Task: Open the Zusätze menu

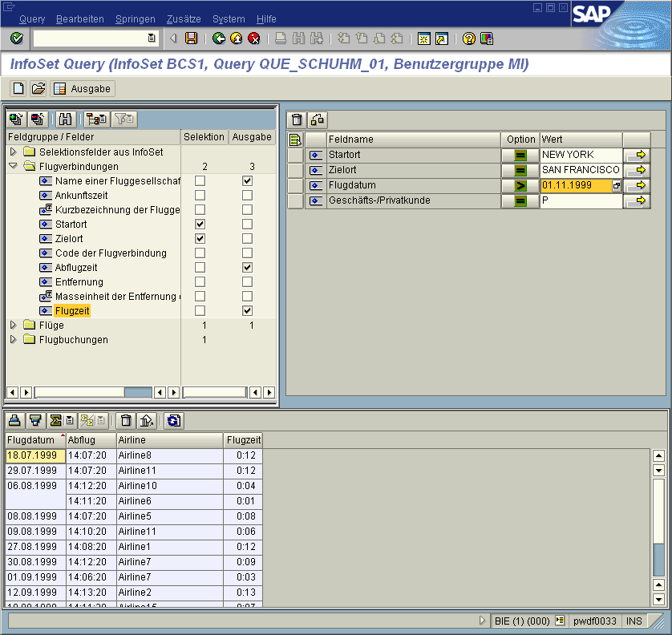Action: pyautogui.click(x=184, y=19)
